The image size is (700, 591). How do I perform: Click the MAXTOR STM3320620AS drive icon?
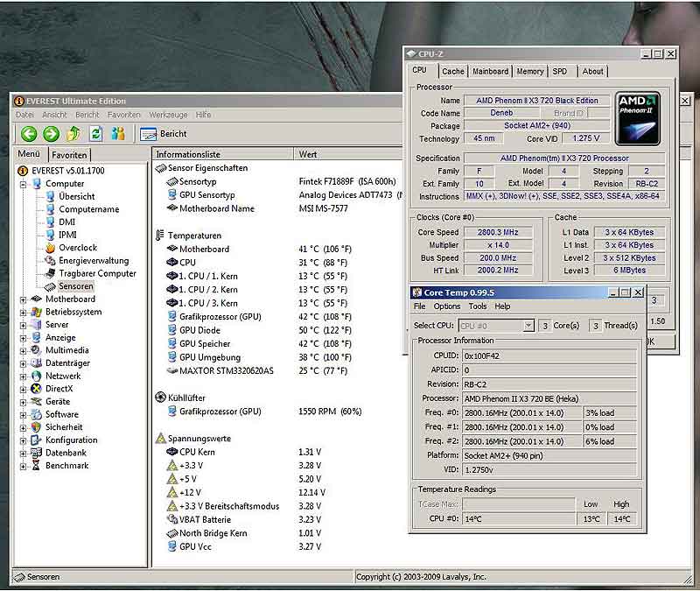[171, 370]
